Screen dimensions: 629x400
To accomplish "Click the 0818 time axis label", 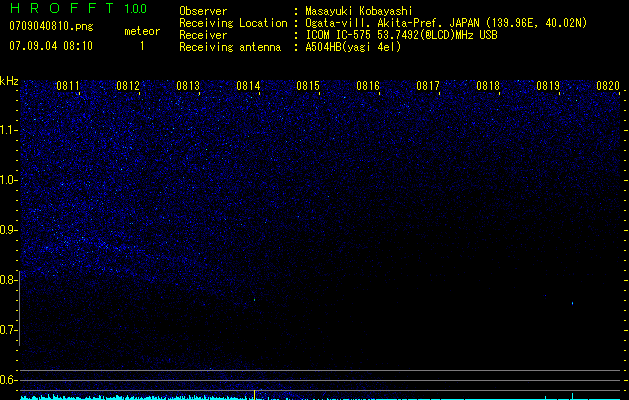I will point(488,86).
